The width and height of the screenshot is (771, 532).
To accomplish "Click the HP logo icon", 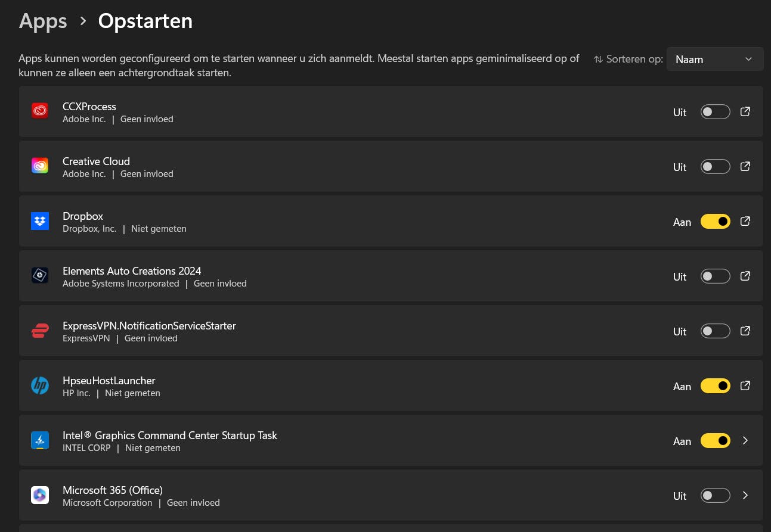I will pos(40,385).
